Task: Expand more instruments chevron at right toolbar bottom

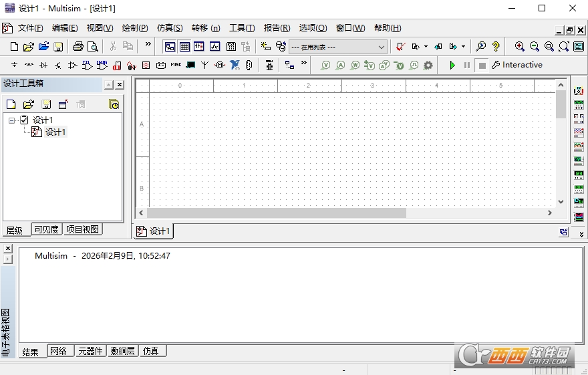Action: pos(581,235)
